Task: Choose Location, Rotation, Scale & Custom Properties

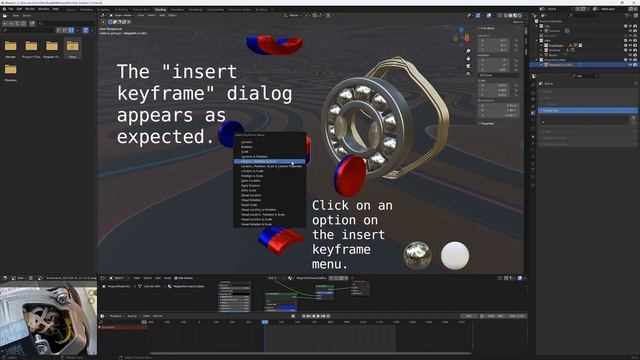Action: tap(271, 166)
